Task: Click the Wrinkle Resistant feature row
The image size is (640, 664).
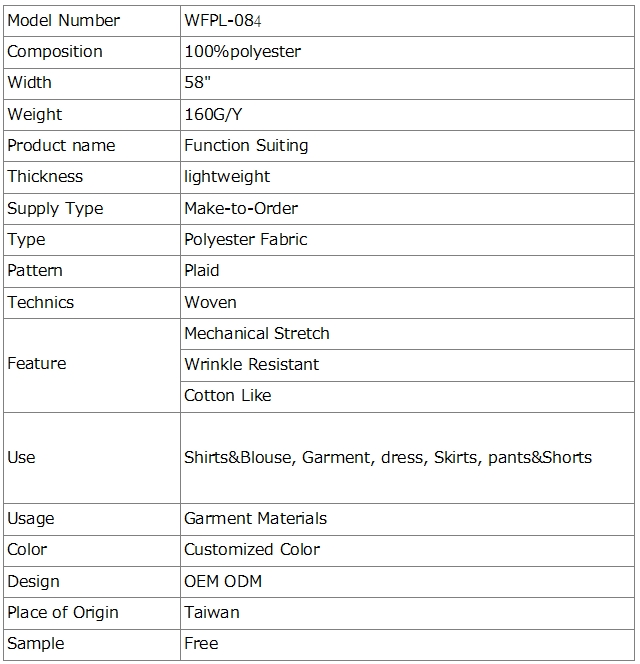Action: point(251,364)
